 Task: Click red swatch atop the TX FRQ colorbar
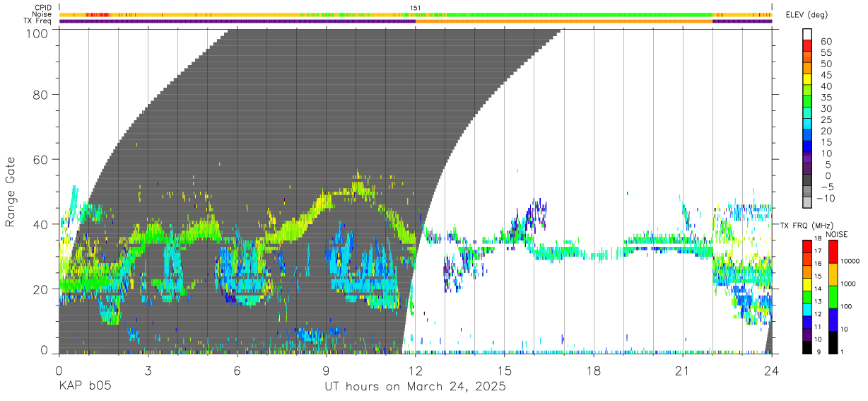pyautogui.click(x=807, y=245)
